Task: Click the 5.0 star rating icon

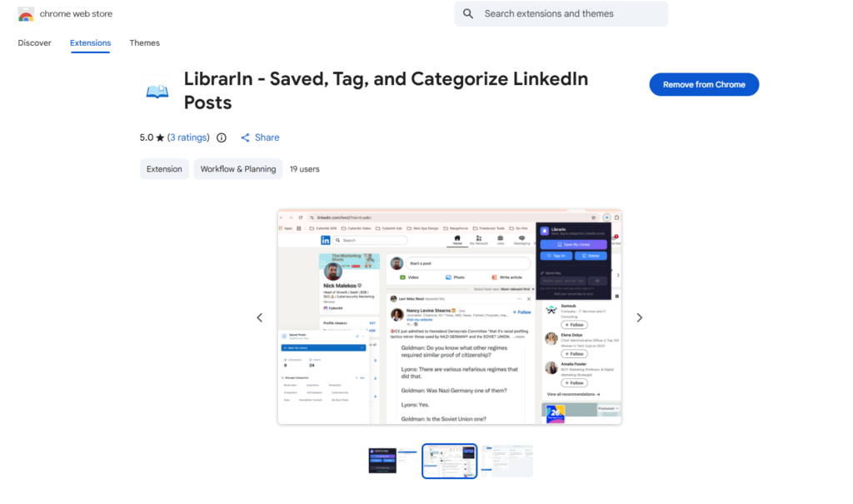Action: [160, 137]
